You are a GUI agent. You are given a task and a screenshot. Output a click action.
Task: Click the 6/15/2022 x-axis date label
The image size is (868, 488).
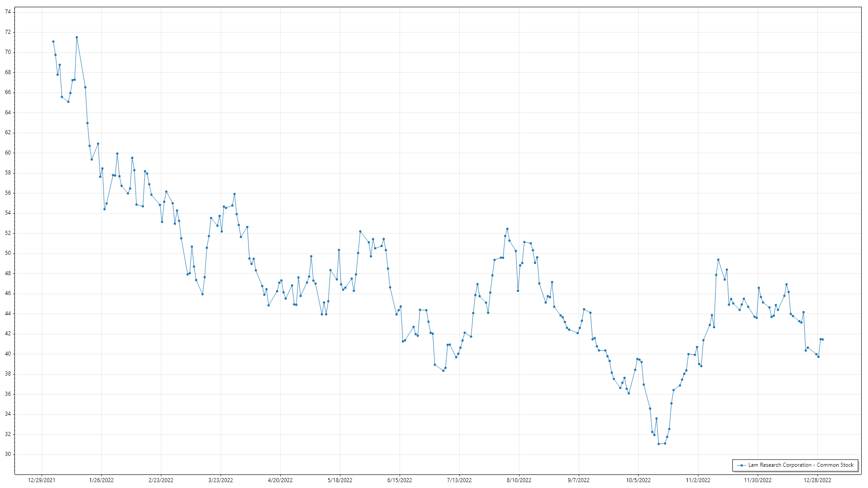pyautogui.click(x=400, y=480)
